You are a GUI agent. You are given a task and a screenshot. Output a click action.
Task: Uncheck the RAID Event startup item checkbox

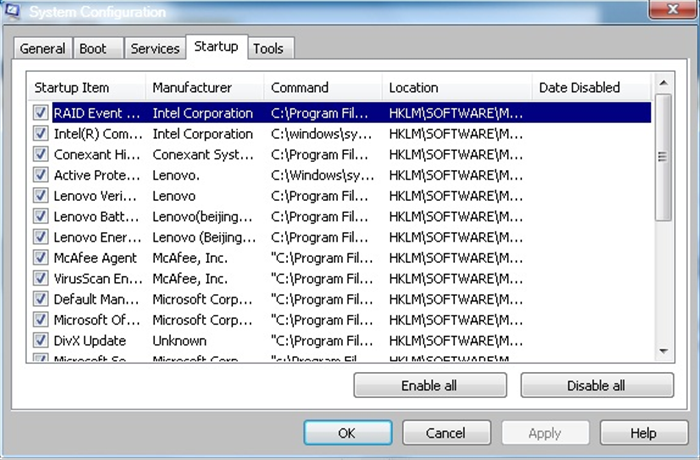click(x=41, y=113)
